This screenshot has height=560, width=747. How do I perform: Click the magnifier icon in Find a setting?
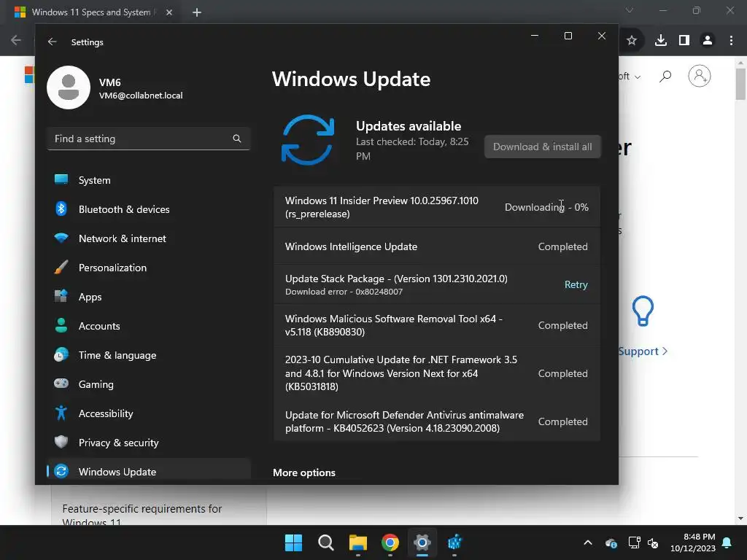point(237,139)
